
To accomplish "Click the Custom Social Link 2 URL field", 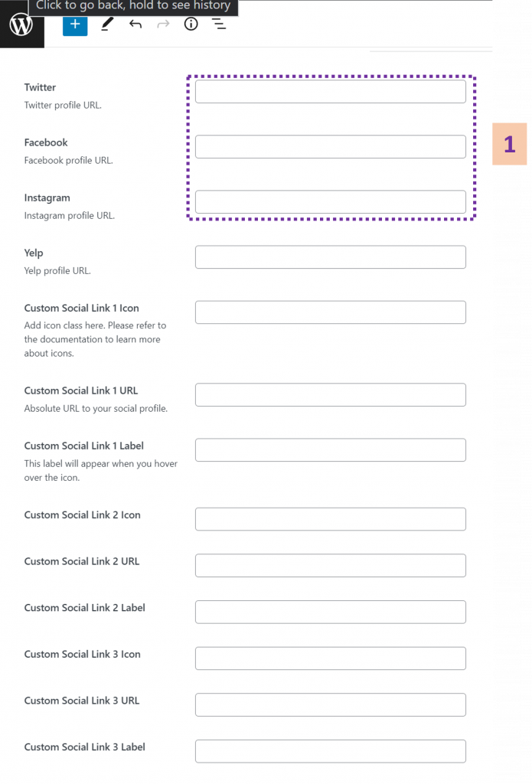I will (x=330, y=566).
